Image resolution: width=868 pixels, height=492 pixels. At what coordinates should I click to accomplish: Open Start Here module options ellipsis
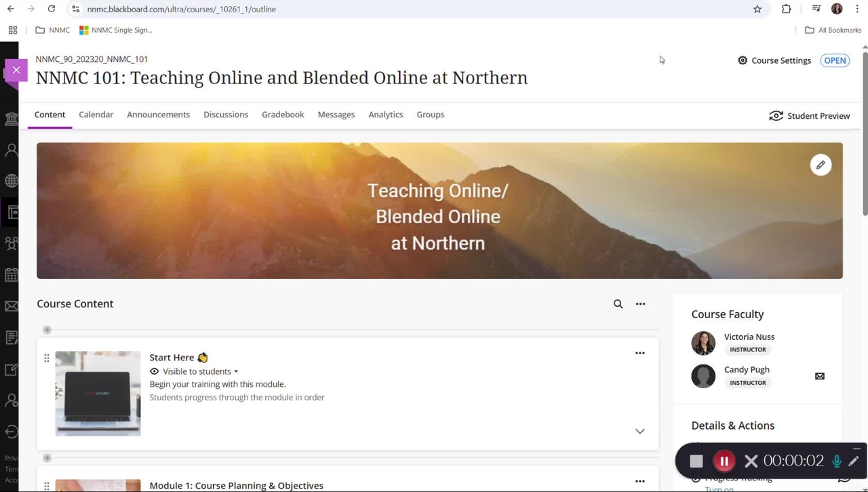pyautogui.click(x=639, y=353)
